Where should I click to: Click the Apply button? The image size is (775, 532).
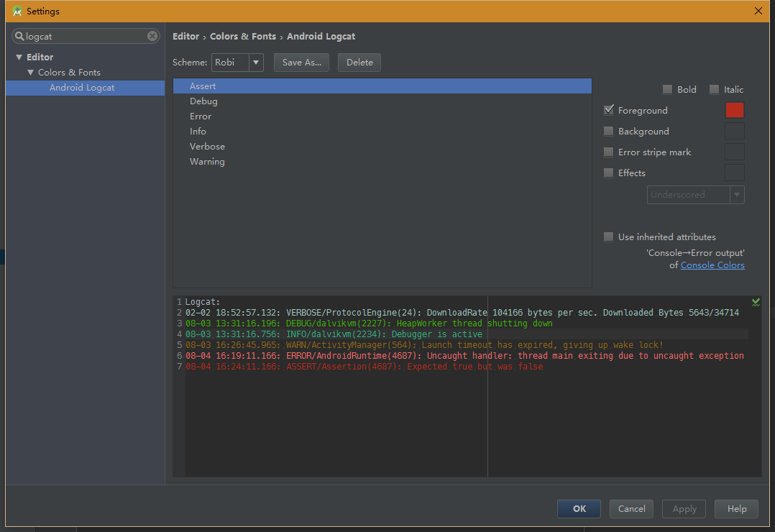point(684,509)
